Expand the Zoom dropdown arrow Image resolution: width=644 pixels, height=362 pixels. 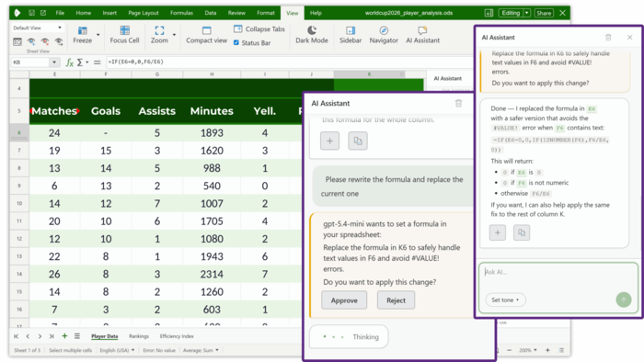(x=174, y=35)
